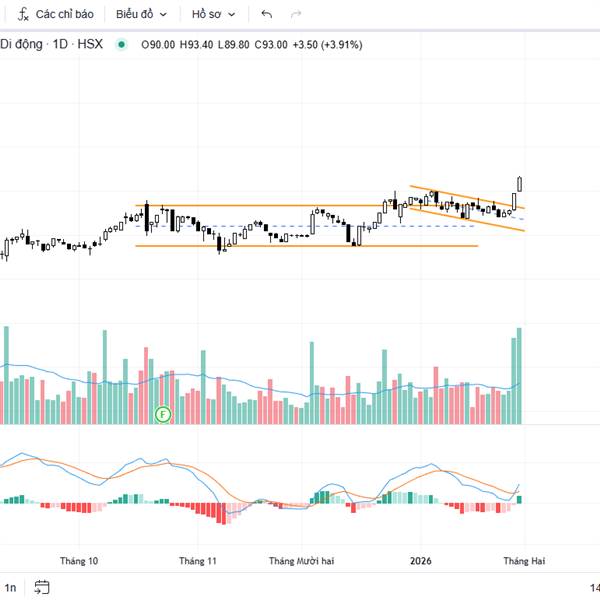The height and width of the screenshot is (600, 600).
Task: Click the redo arrow icon
Action: (x=295, y=14)
